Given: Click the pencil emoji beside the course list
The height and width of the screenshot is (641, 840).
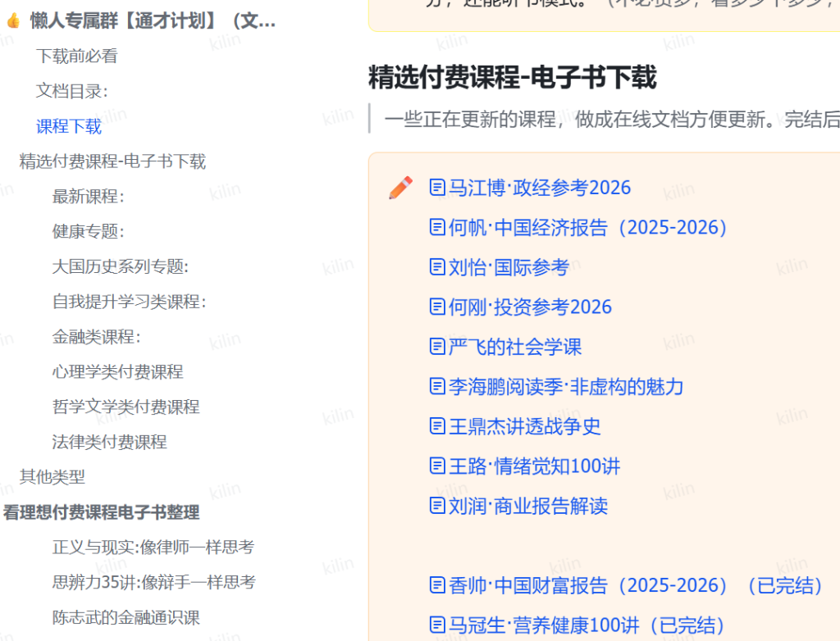Looking at the screenshot, I should [399, 187].
